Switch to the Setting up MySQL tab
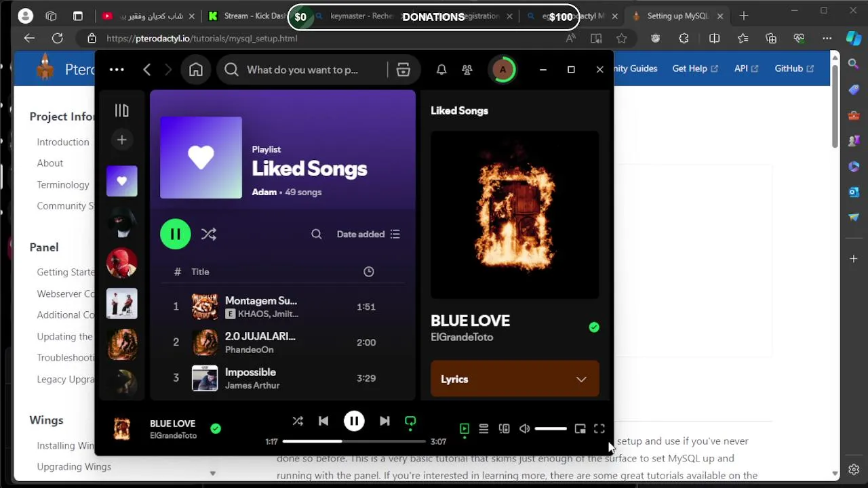Screen dimensions: 868x488 pyautogui.click(x=677, y=16)
